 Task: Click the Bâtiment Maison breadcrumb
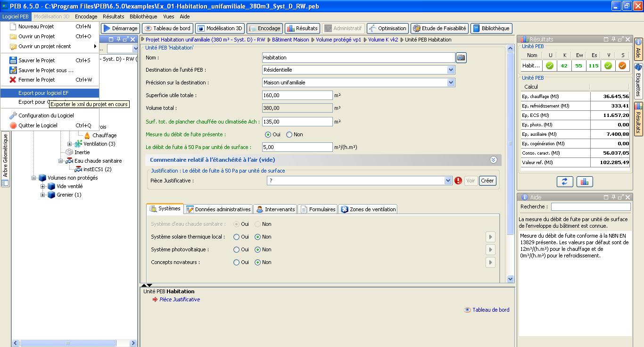tap(290, 40)
